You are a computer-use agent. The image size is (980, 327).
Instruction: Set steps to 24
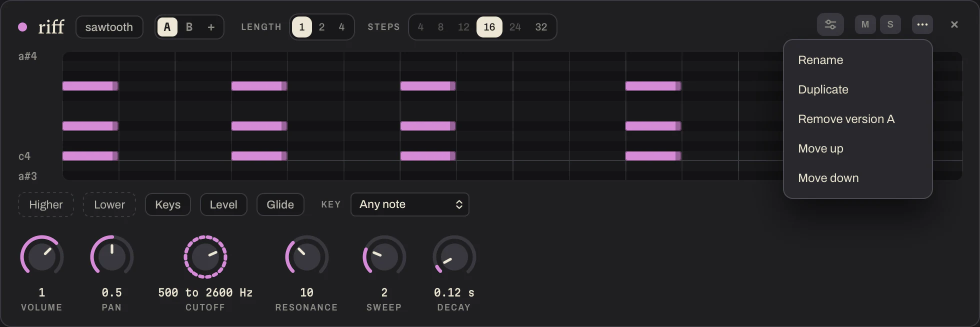[x=515, y=27]
